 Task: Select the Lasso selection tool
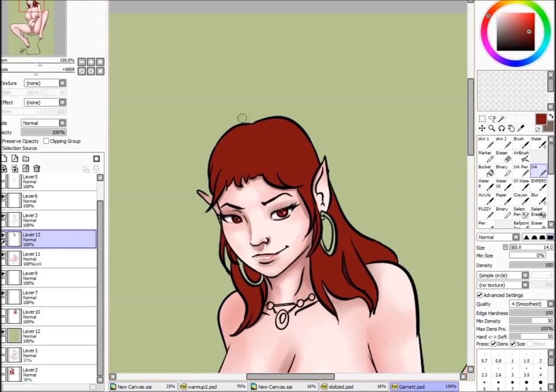[492, 119]
